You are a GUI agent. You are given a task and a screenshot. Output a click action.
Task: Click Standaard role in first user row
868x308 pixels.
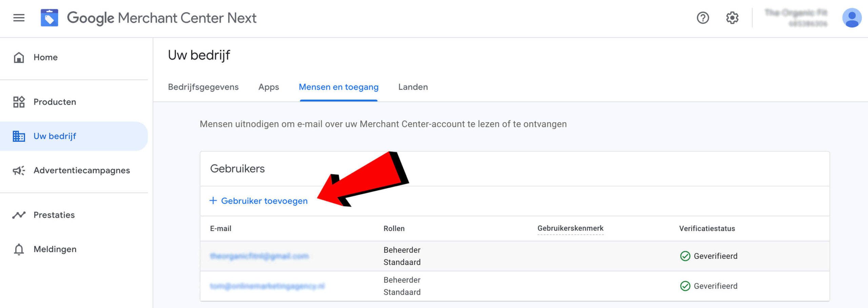[x=402, y=262]
